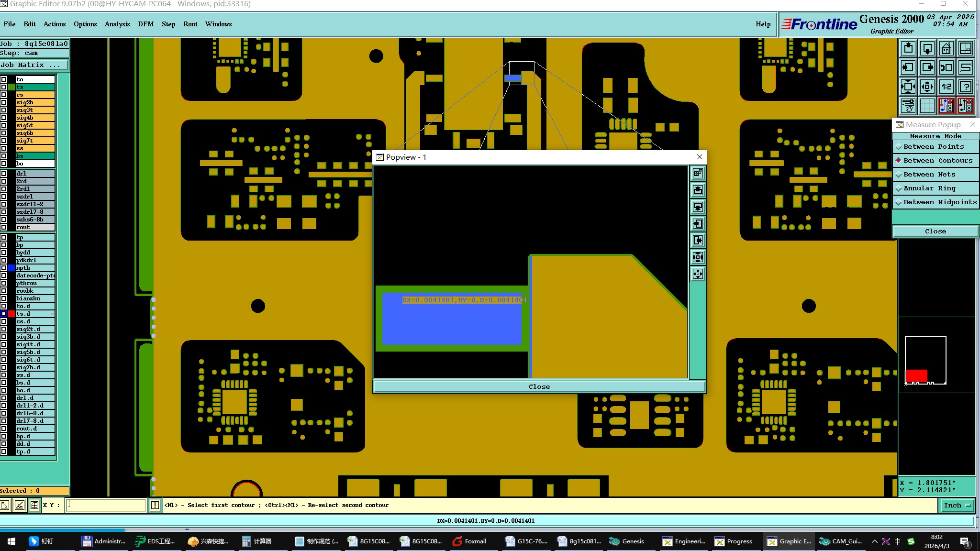
Task: Click zoom in icon in Popview toolbar
Action: [x=698, y=257]
